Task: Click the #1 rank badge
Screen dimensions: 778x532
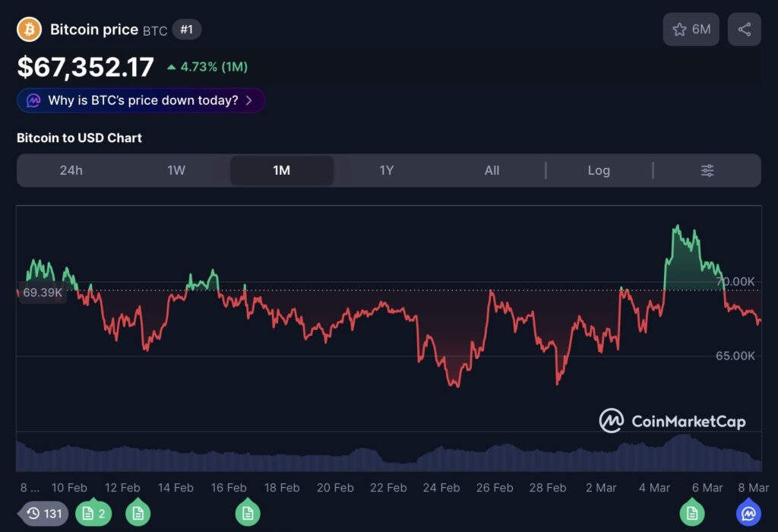Action: 187,30
